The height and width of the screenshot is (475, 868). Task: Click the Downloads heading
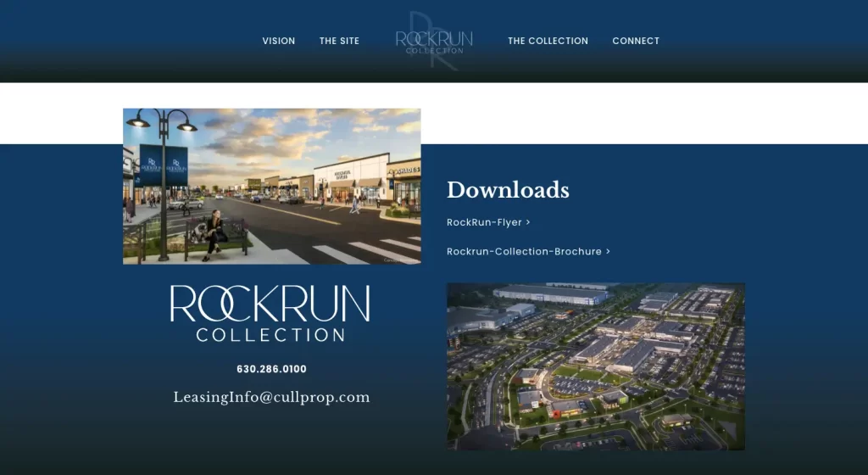coord(508,190)
